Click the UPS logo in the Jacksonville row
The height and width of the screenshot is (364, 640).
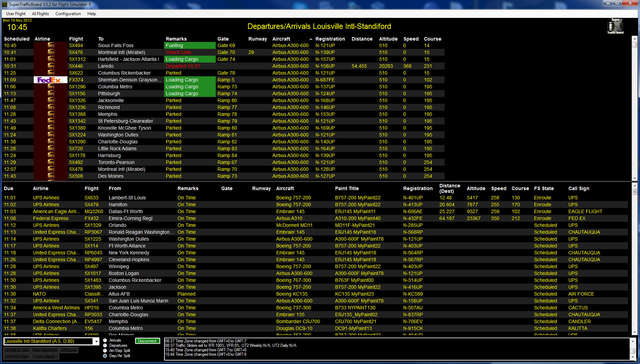(51, 100)
